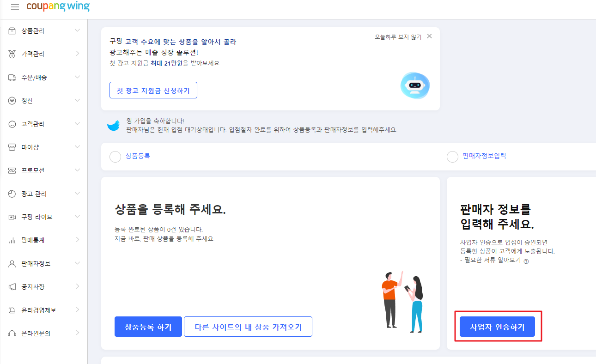Click 오늘하루 보지 않기 link
Image resolution: width=596 pixels, height=364 pixels.
398,37
